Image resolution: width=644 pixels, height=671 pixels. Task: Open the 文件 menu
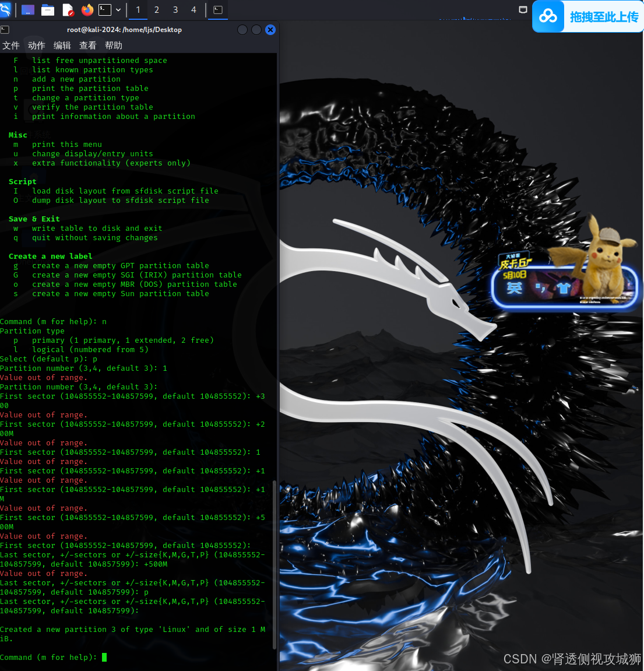tap(10, 45)
